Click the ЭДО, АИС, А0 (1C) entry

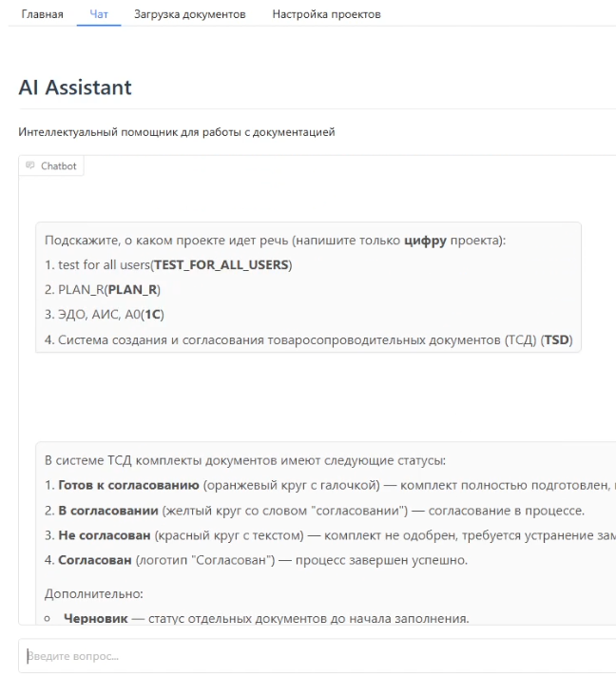click(105, 315)
